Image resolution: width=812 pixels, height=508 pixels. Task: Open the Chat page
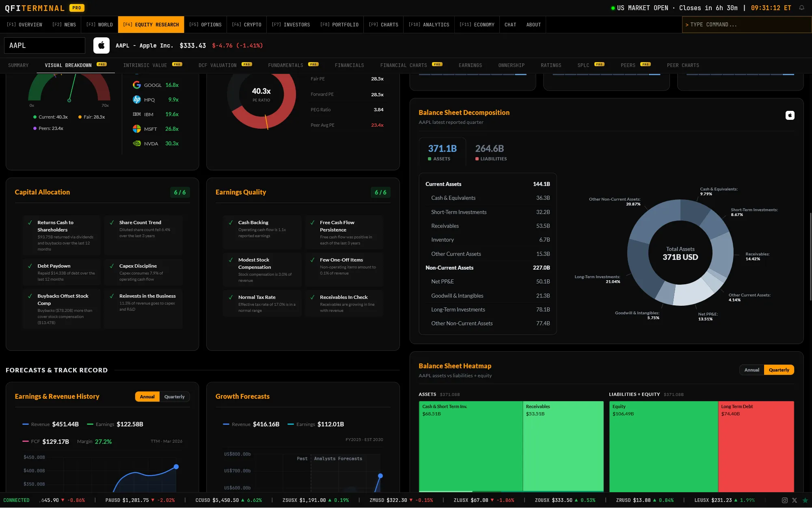click(x=510, y=25)
